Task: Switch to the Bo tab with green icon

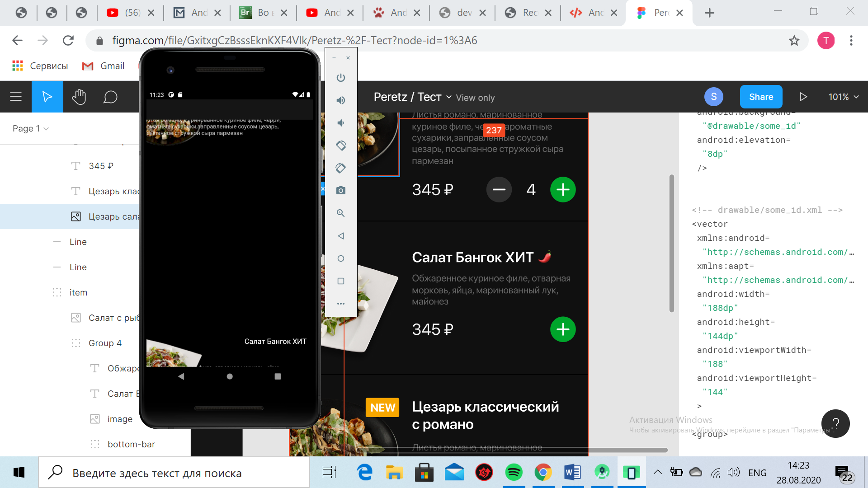Action: [263, 13]
